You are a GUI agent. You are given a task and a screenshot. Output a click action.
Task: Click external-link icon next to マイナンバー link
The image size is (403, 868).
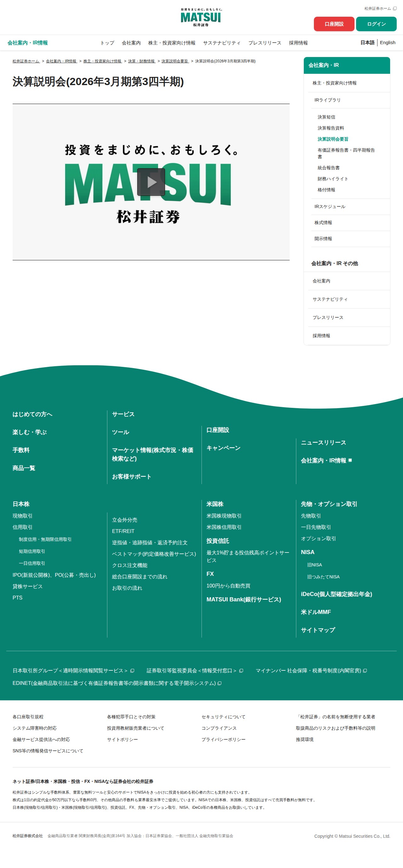coord(365,671)
